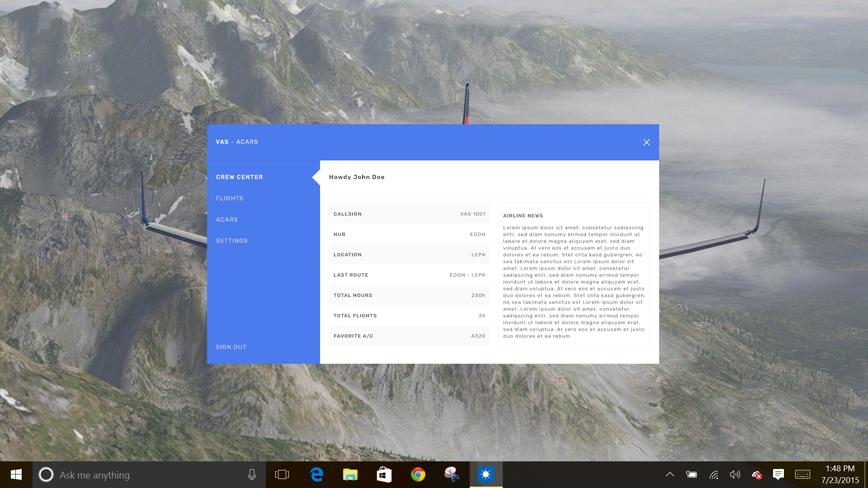
Task: Open the Flights section in sidebar
Action: (230, 198)
